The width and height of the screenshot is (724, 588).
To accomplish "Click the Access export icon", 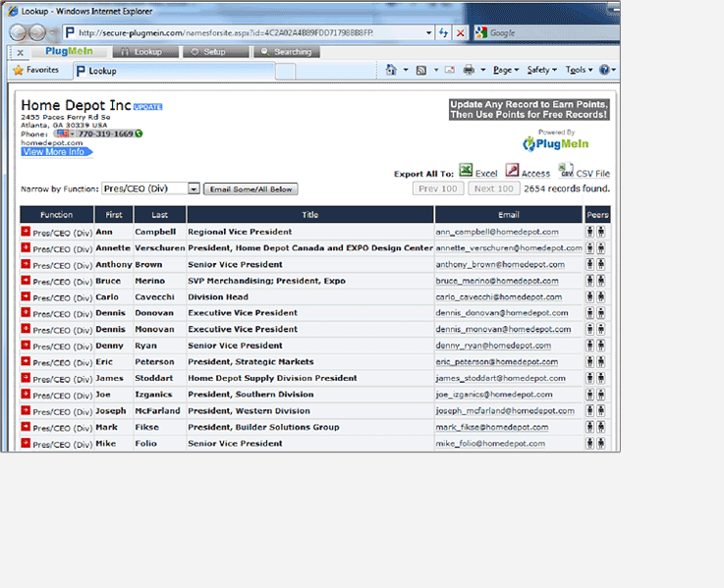I will (512, 170).
